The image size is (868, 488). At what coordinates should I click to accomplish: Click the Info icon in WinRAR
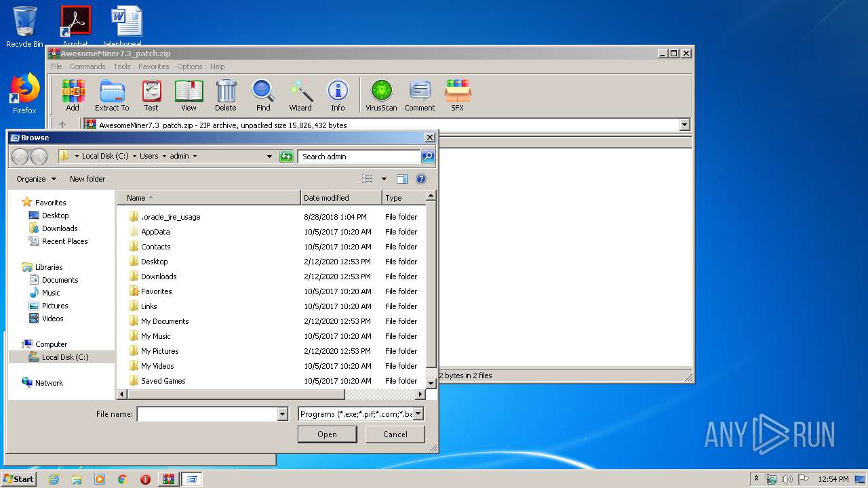[338, 95]
